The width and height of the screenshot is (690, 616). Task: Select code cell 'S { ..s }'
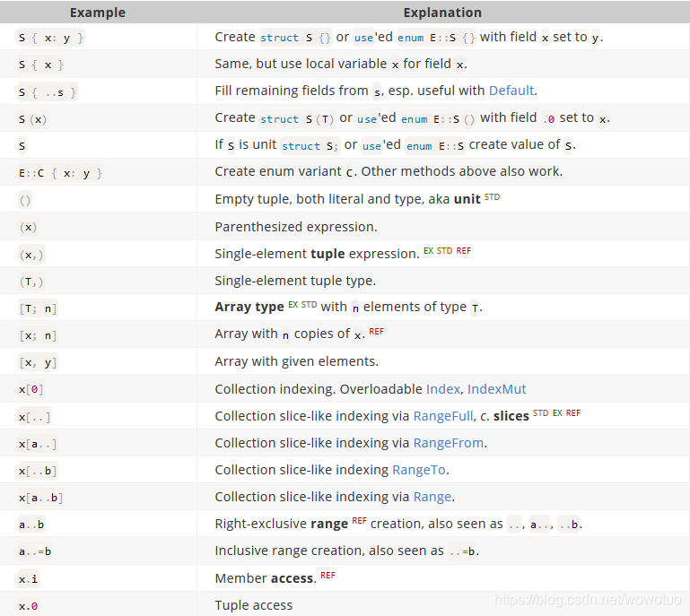[x=48, y=92]
